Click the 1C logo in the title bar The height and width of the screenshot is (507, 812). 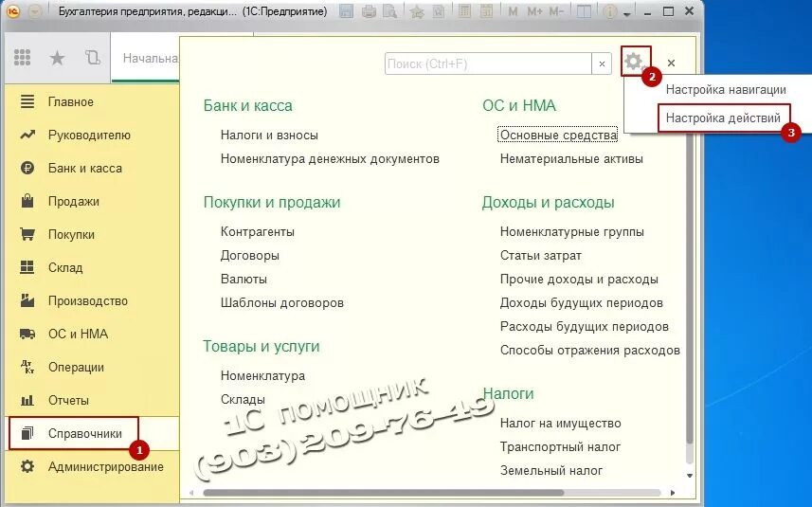(x=13, y=10)
